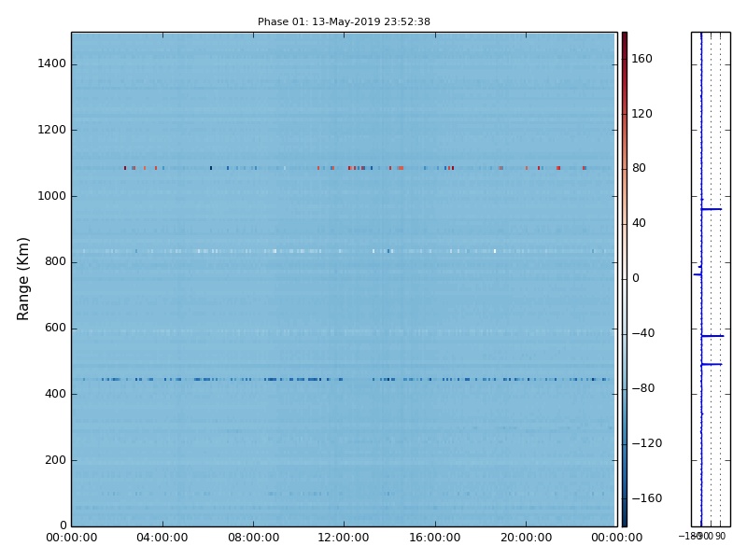
Task: Click the colorbar label −160
Action: click(x=647, y=498)
